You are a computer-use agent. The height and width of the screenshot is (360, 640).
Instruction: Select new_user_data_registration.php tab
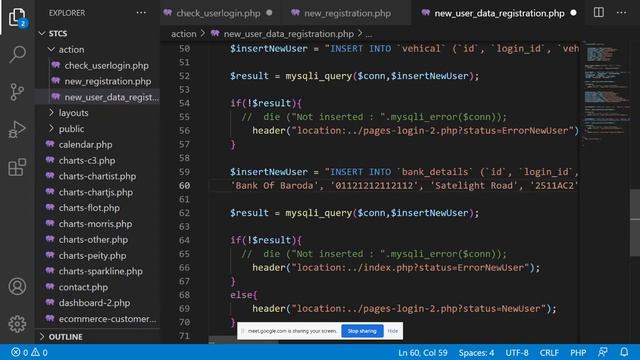click(x=499, y=13)
